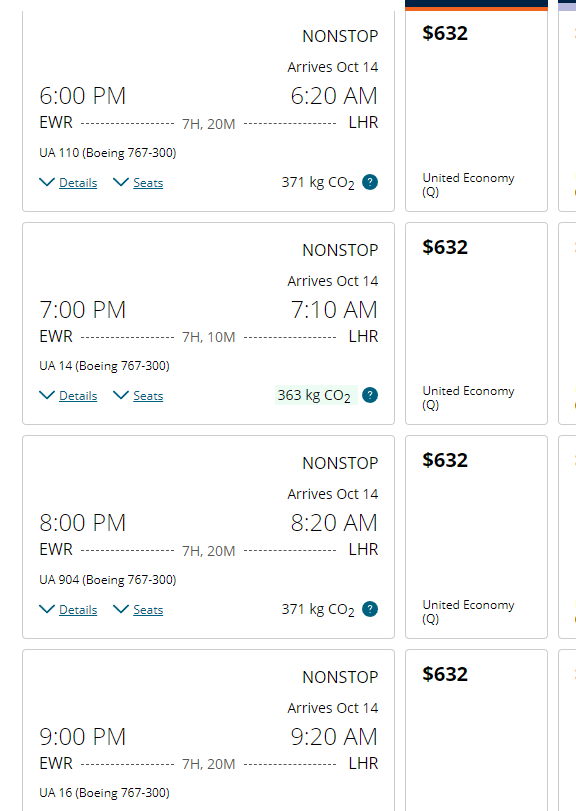The height and width of the screenshot is (811, 576).
Task: Select $632 fare for 9:00 PM flight
Action: coord(476,730)
